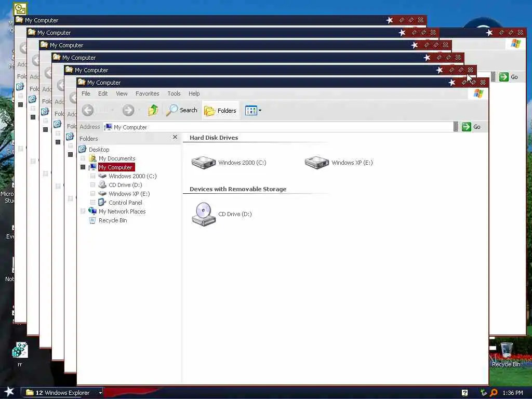This screenshot has width=532, height=399.
Task: Click Windows flag logo in rear right window
Action: click(x=516, y=44)
